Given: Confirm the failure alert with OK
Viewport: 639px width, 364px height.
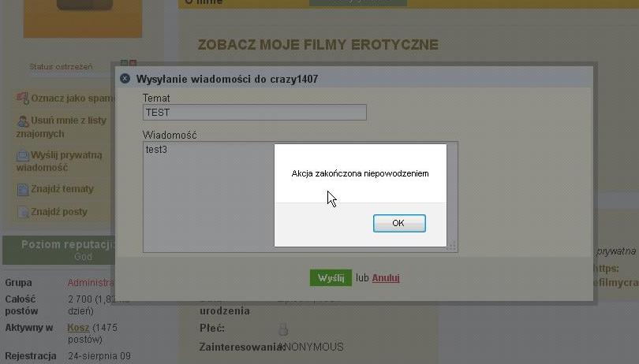Looking at the screenshot, I should click(x=399, y=223).
